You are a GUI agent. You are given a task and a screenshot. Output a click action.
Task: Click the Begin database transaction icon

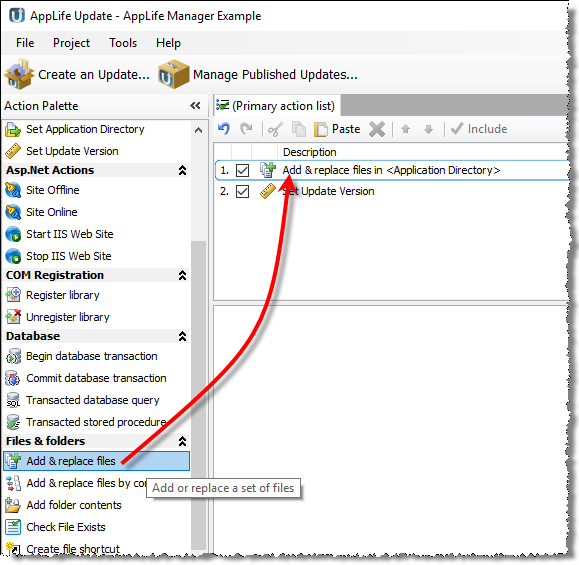click(x=13, y=356)
